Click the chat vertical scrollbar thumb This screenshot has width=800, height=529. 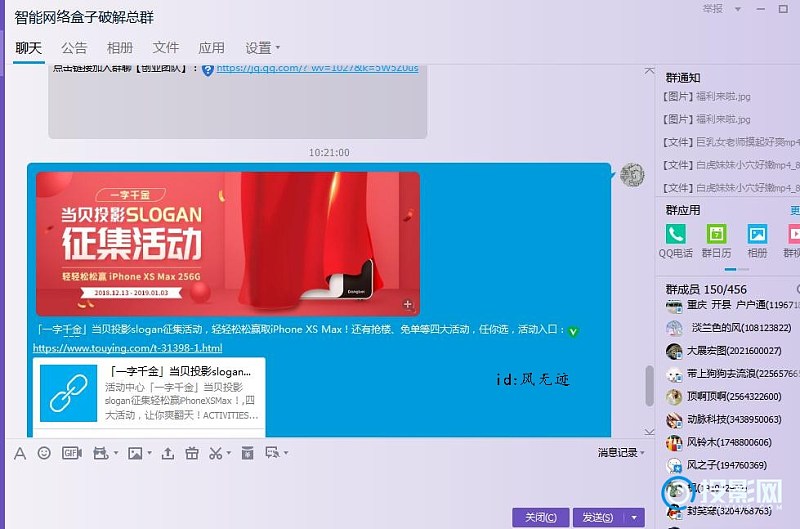(649, 385)
